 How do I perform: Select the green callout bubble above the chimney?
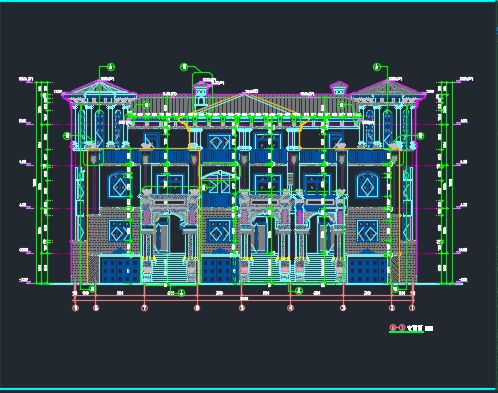pos(184,67)
